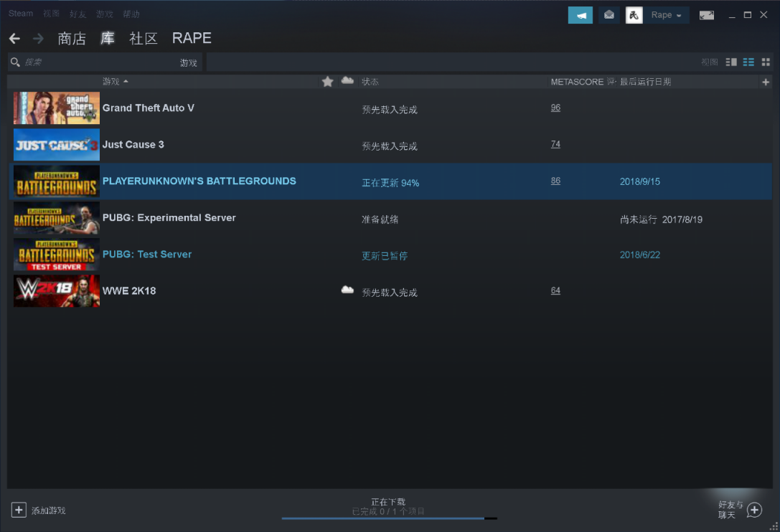Viewport: 780px width, 532px height.
Task: Select PUBG: Test Server title
Action: [x=147, y=254]
